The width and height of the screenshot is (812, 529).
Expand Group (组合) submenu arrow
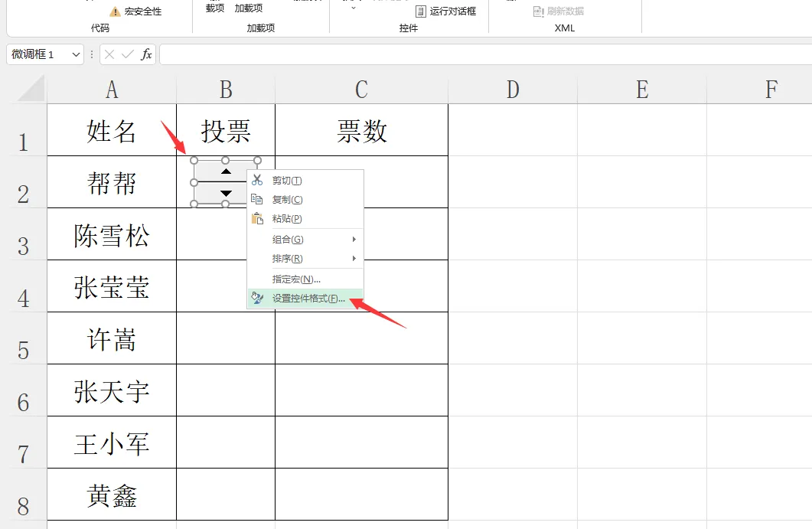(x=354, y=240)
